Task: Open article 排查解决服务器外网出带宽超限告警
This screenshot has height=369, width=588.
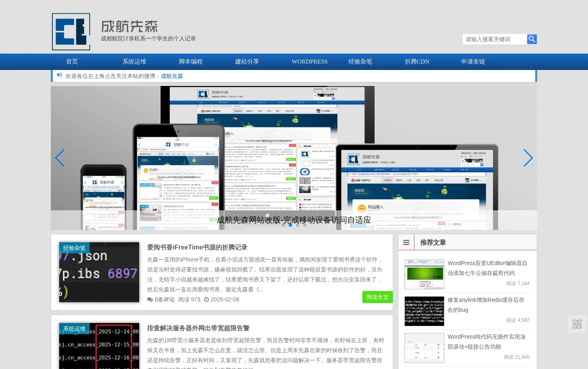Action: point(198,328)
